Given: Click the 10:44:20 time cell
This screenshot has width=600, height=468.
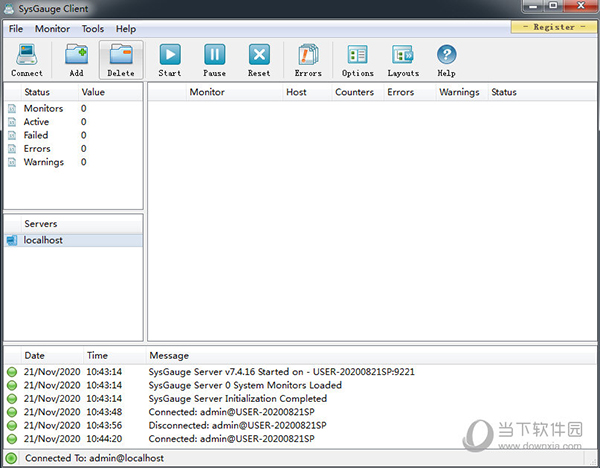Looking at the screenshot, I should [x=104, y=439].
